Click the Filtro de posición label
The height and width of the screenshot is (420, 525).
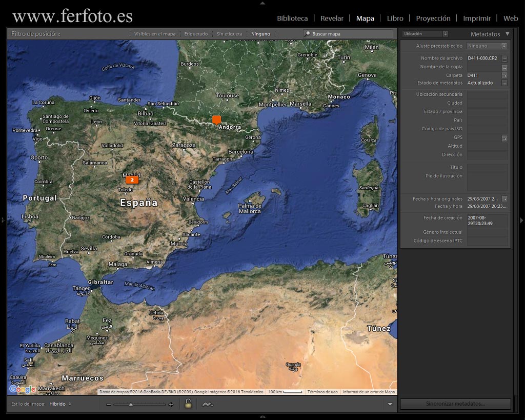click(x=36, y=34)
